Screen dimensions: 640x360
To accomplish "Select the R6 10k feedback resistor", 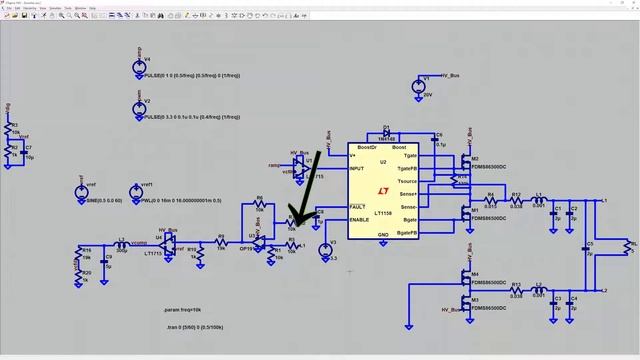I will click(x=259, y=203).
